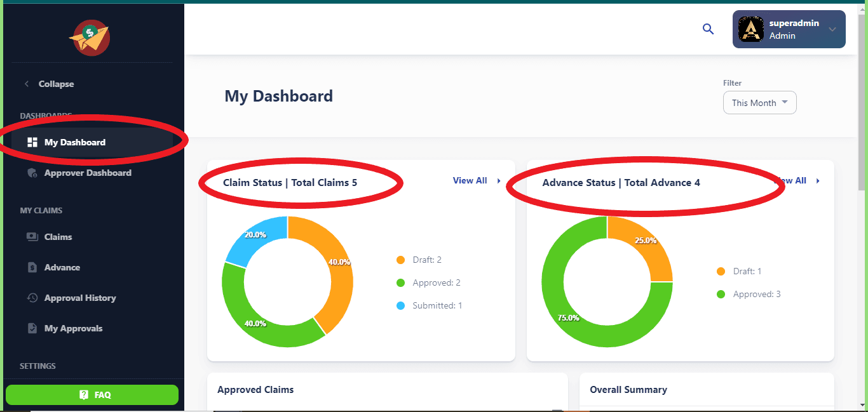Screen dimensions: 868x412
Task: Click the Claims sidebar icon
Action: click(x=32, y=237)
